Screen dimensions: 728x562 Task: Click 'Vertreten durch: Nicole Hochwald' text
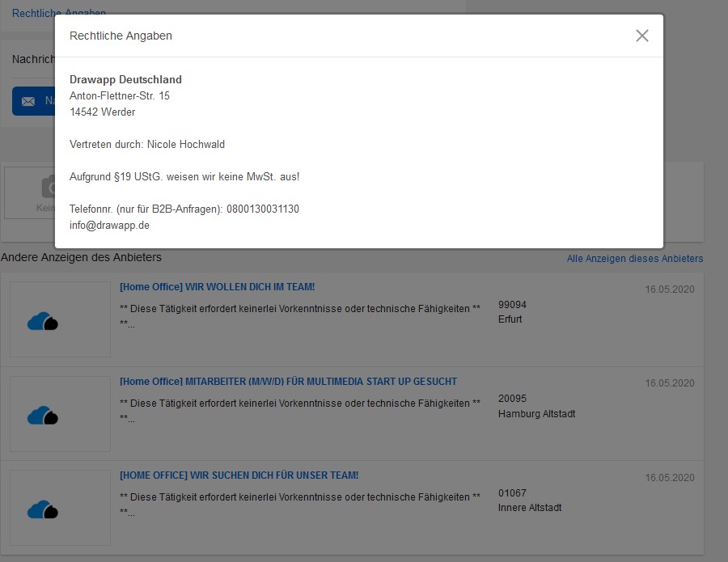pos(147,144)
